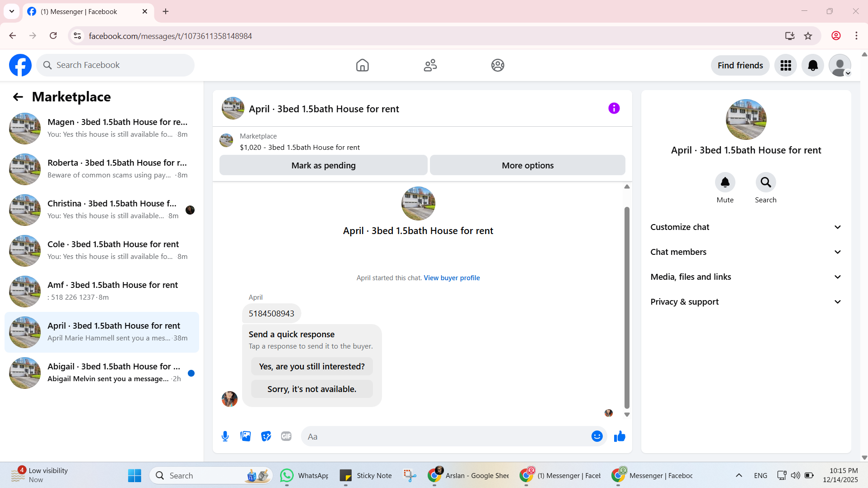Click the chat scrollbar thumb
The height and width of the screenshot is (488, 868).
coord(627,308)
